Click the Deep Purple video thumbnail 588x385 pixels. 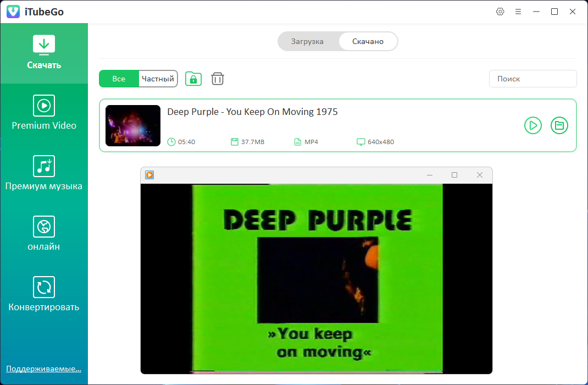[133, 125]
